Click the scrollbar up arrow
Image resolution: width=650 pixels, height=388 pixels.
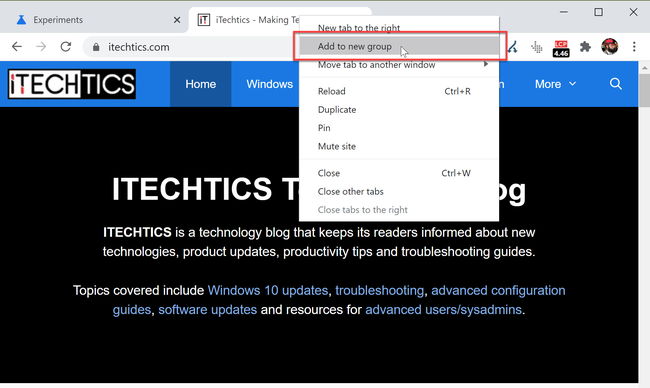click(x=644, y=67)
